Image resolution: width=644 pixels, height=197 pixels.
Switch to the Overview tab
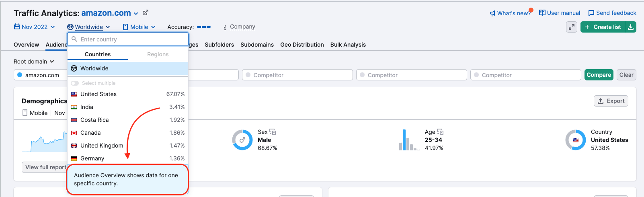[27, 45]
